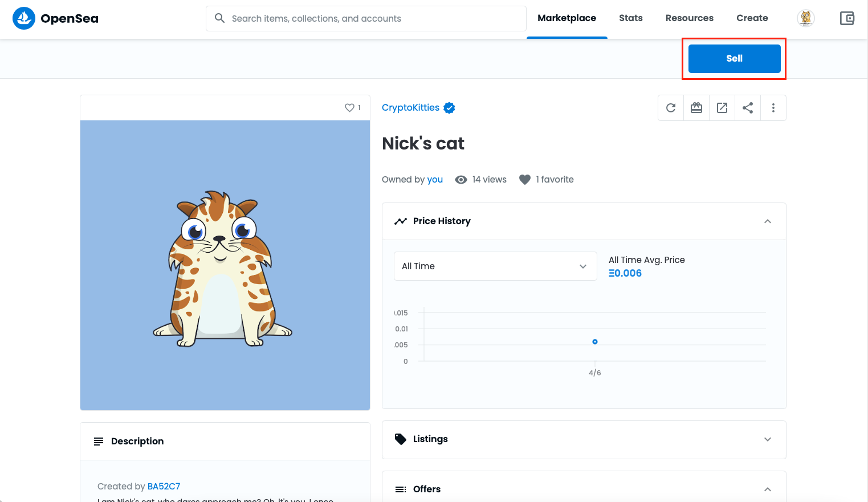
Task: Click the transfer gift icon
Action: 696,108
